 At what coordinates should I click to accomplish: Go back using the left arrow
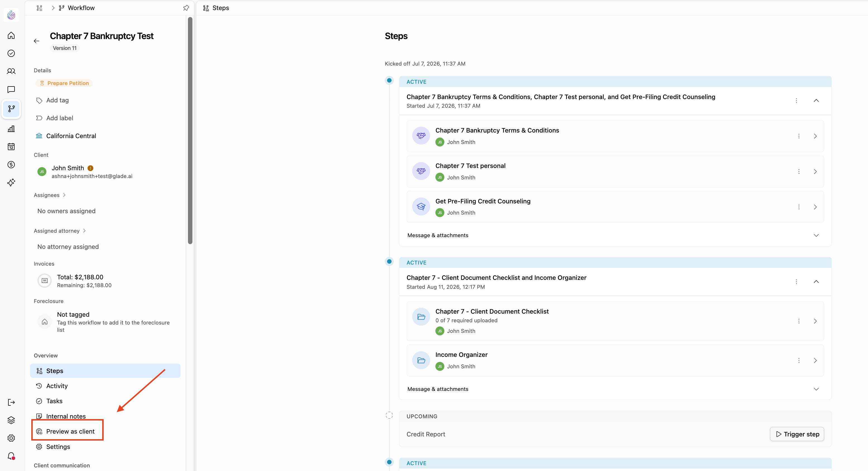pos(36,41)
